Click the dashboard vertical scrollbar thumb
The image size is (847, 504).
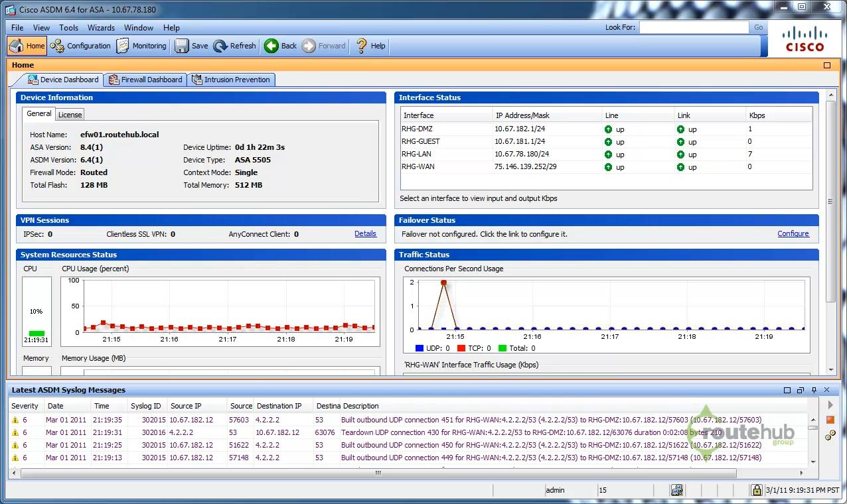pyautogui.click(x=831, y=202)
